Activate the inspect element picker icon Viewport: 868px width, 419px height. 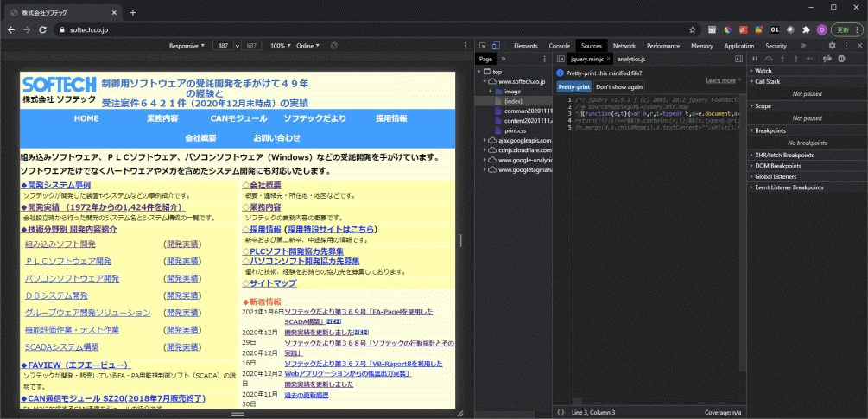(x=483, y=46)
